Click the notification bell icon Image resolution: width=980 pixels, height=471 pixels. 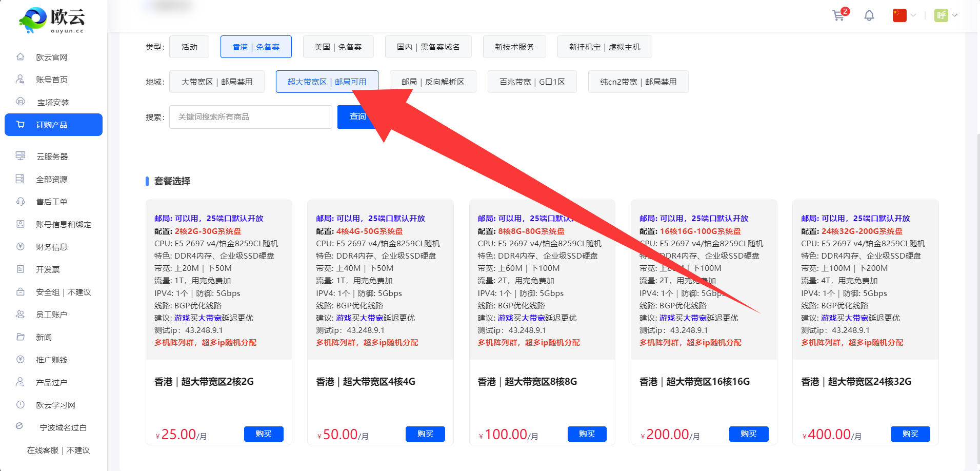click(869, 15)
